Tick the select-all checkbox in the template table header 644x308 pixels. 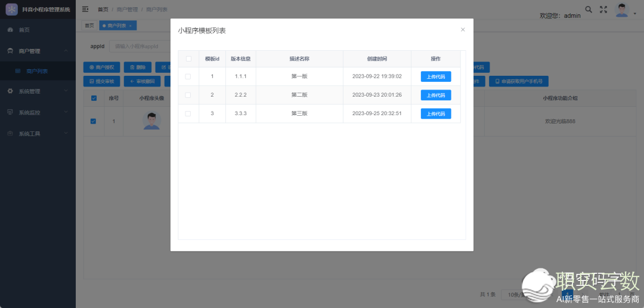tap(188, 59)
